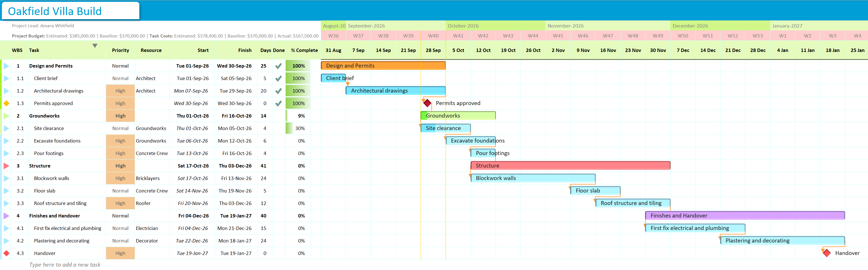Screen dimensions: 868x270
Task: Click the 'Type here to add a new task' field
Action: [65, 265]
